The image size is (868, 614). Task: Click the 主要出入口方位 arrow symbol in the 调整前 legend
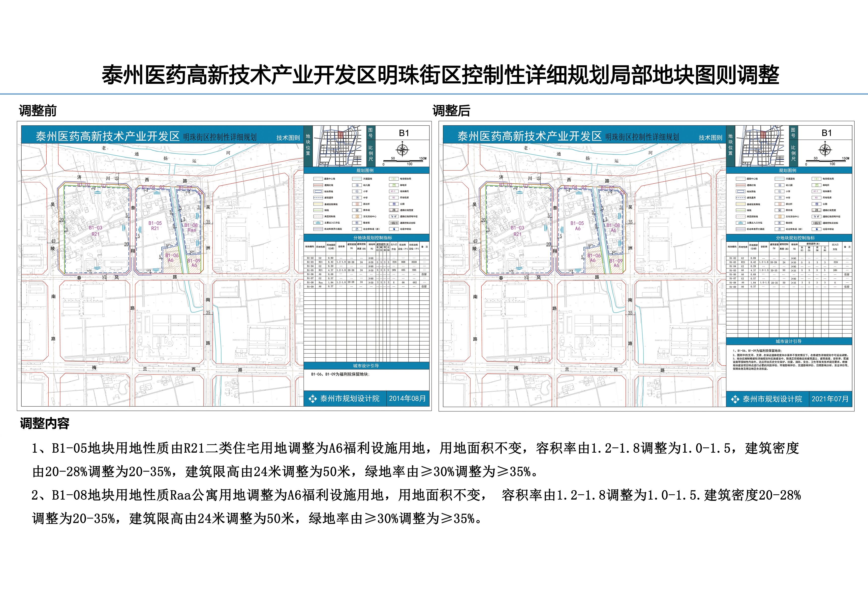[318, 223]
